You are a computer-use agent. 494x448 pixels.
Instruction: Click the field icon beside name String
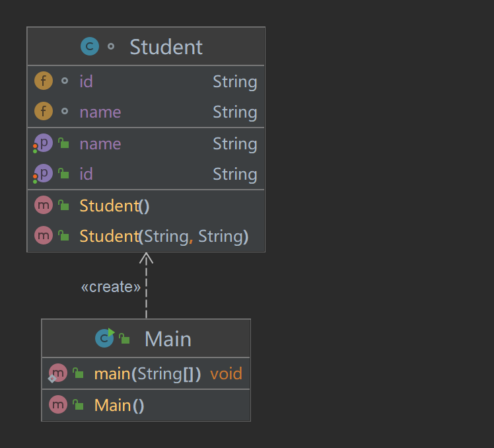(x=43, y=112)
